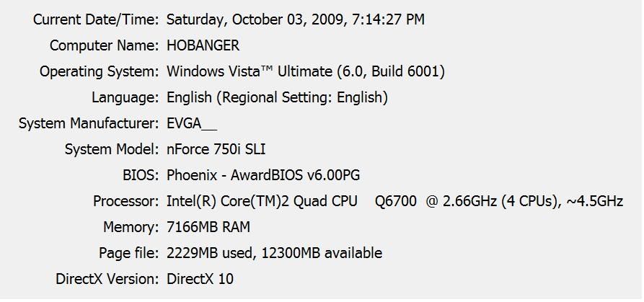Select the 7166MB RAM value

[208, 227]
